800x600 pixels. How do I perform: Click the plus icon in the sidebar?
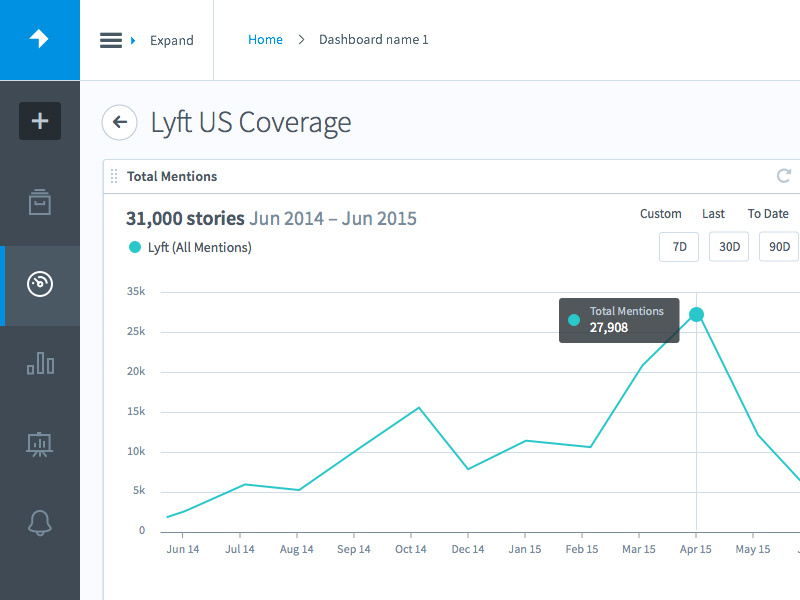[39, 120]
